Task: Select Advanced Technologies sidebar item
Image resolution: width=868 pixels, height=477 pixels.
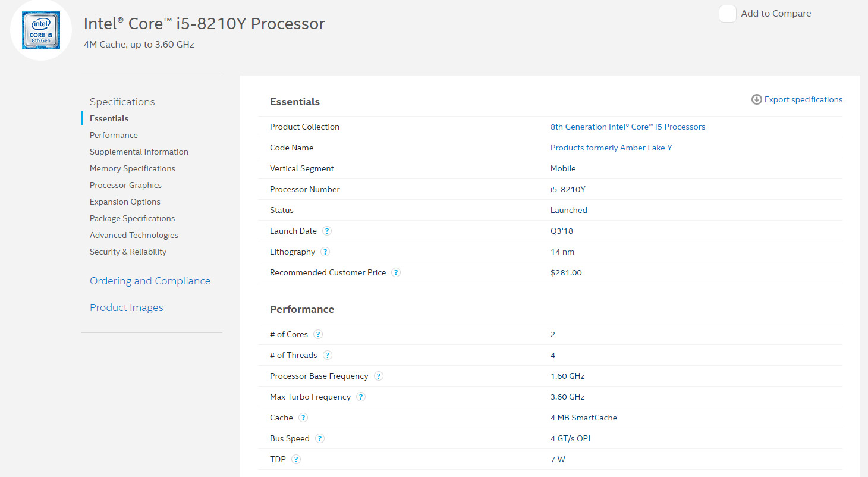Action: pos(134,235)
